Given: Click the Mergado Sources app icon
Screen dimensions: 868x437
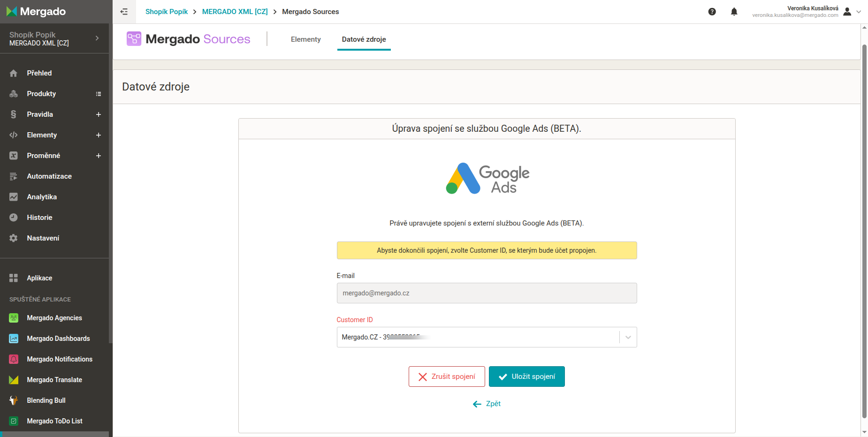Looking at the screenshot, I should 134,38.
